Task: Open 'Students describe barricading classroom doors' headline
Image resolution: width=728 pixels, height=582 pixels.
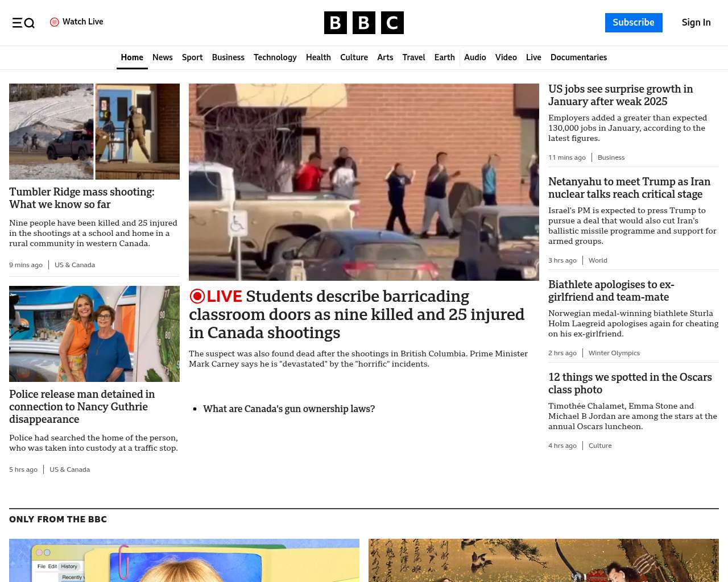Action: pos(357,314)
